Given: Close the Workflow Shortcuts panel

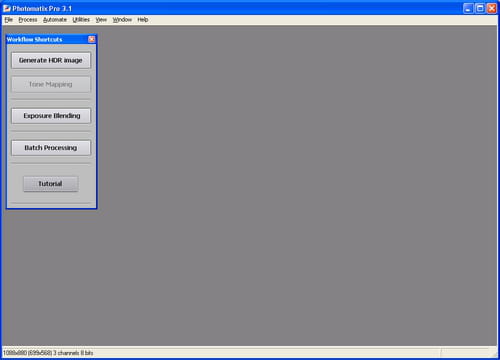Looking at the screenshot, I should pos(91,39).
